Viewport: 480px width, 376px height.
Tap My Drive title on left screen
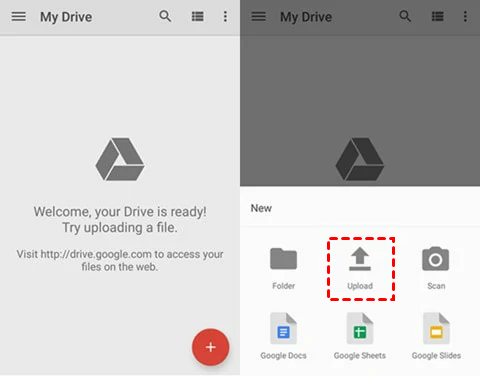click(x=66, y=17)
